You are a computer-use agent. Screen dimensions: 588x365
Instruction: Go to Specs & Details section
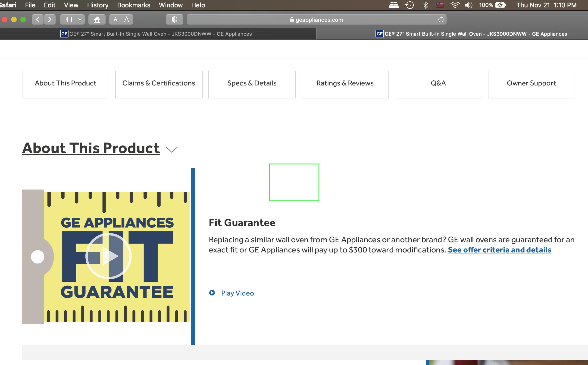coord(252,85)
